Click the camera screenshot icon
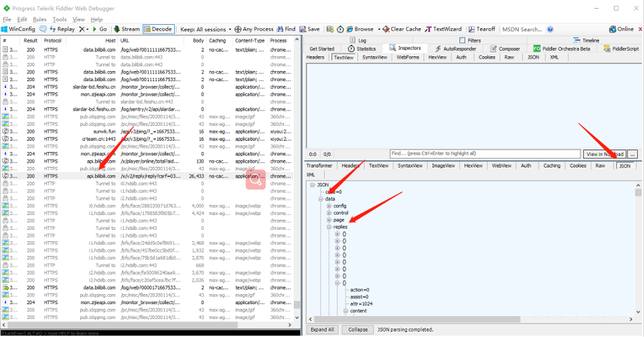 tap(330, 29)
